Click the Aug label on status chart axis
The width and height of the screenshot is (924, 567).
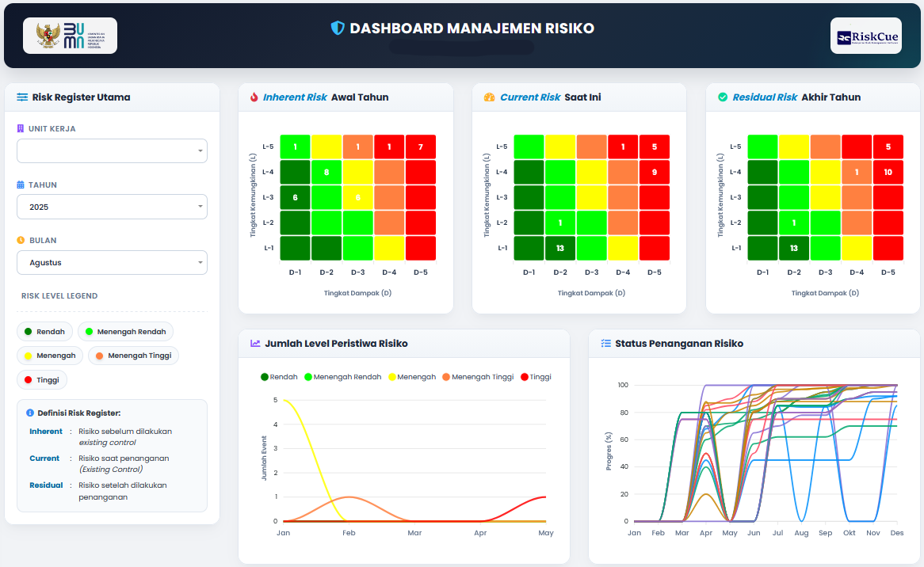(801, 533)
